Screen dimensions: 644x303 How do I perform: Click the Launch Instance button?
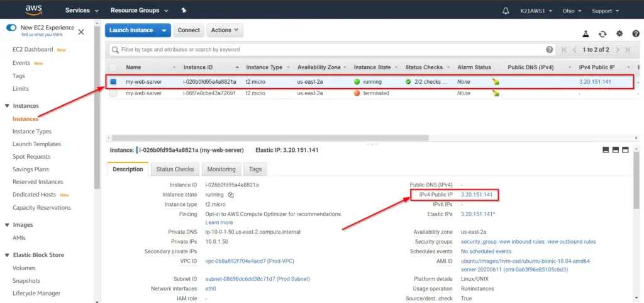(x=131, y=30)
